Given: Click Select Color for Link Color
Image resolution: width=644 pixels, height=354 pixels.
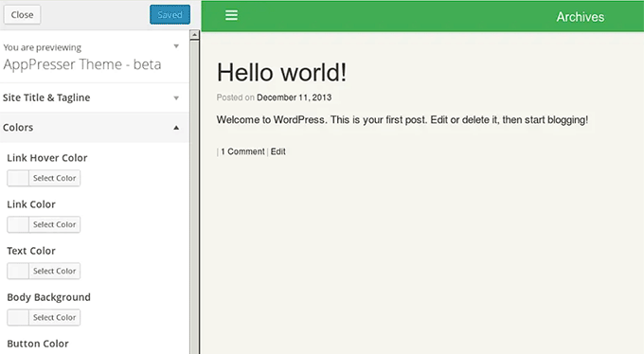Looking at the screenshot, I should click(x=55, y=224).
